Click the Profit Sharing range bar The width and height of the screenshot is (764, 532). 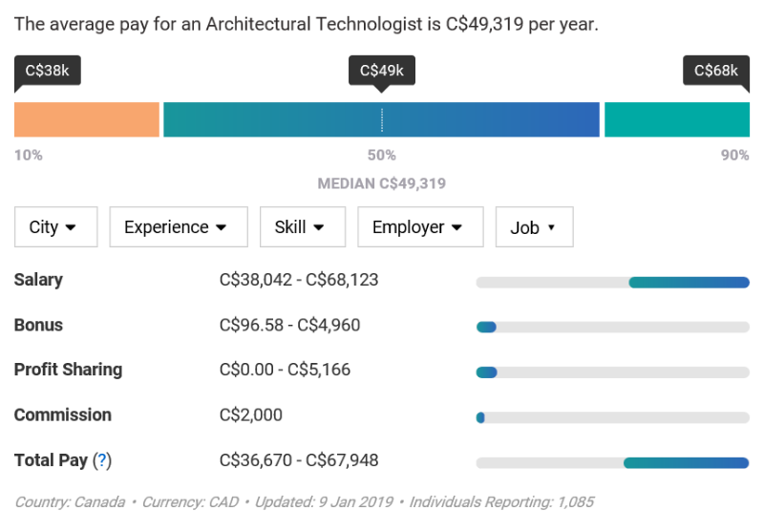[612, 372]
